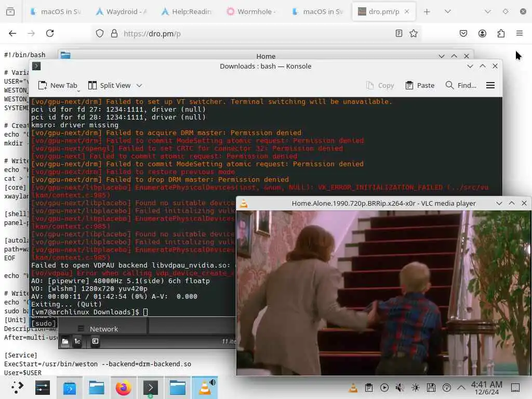Open the Firefox application menu
Viewport: 532px width, 399px height.
[x=520, y=33]
